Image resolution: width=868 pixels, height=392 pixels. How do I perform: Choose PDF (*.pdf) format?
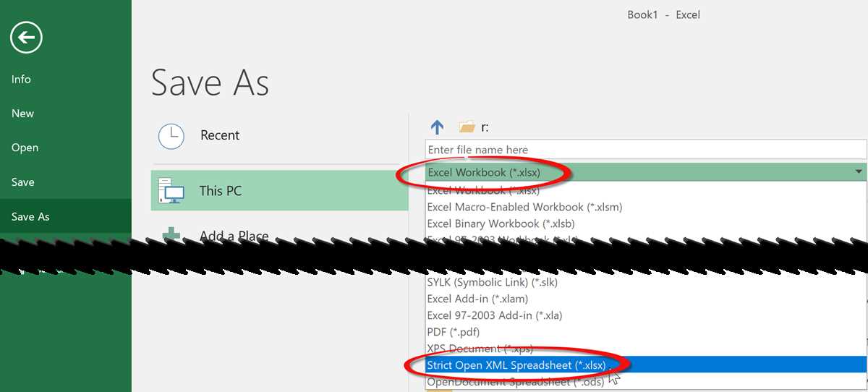(x=646, y=332)
